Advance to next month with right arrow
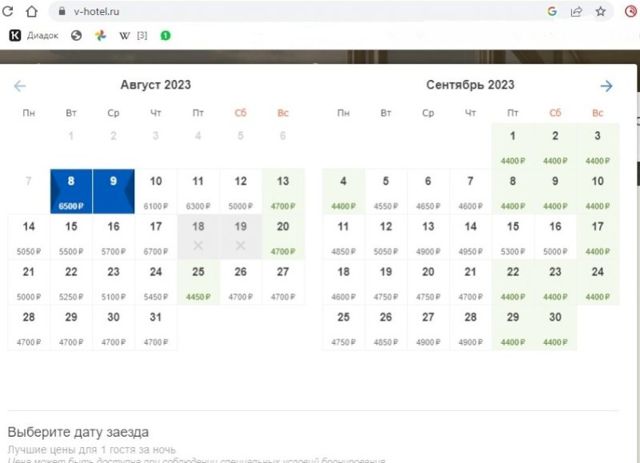 tap(606, 86)
